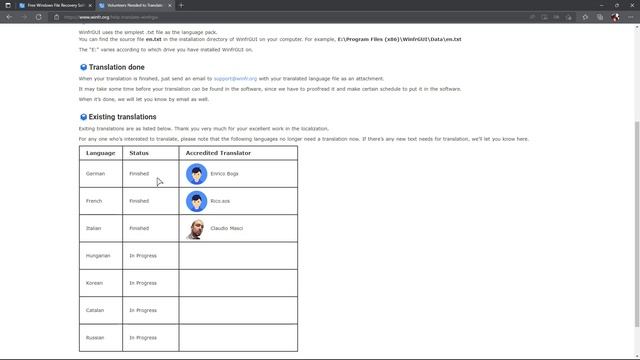Click the address bar URL
The image size is (640, 360).
(x=111, y=17)
